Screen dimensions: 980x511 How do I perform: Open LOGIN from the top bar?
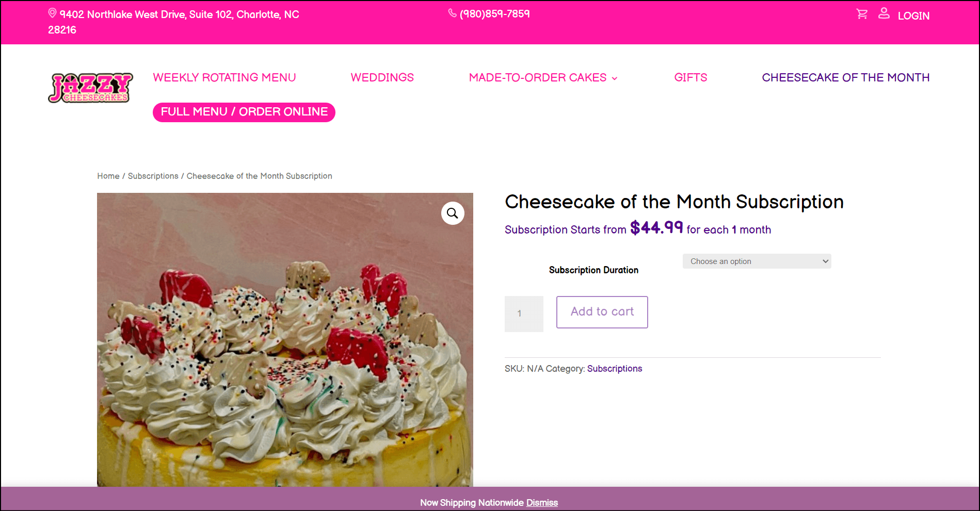[x=913, y=16]
